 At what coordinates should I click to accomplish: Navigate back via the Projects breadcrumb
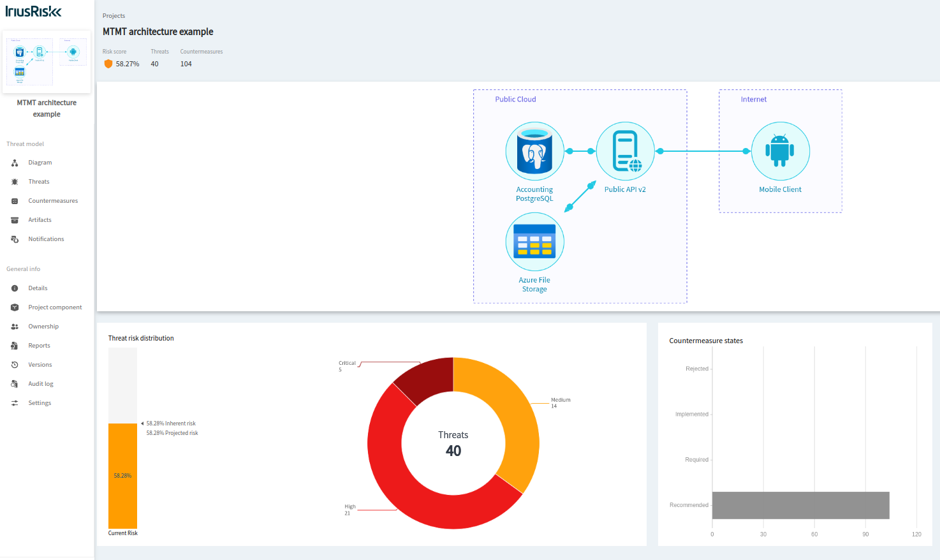[114, 15]
